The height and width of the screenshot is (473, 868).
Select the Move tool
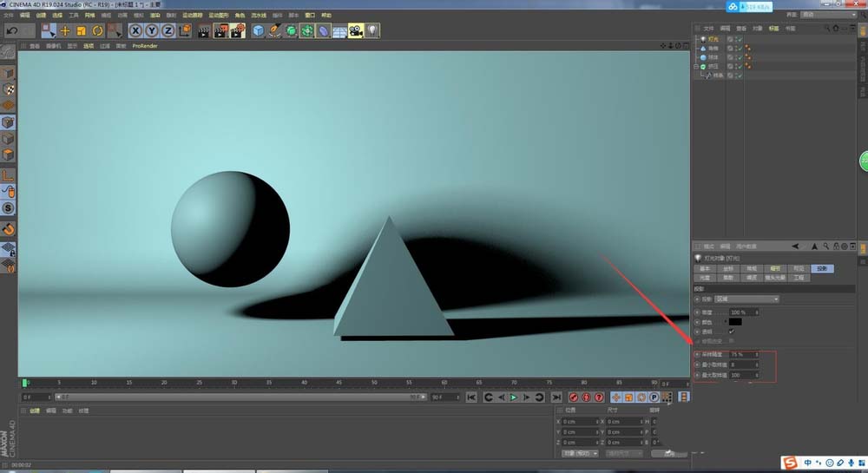[65, 31]
